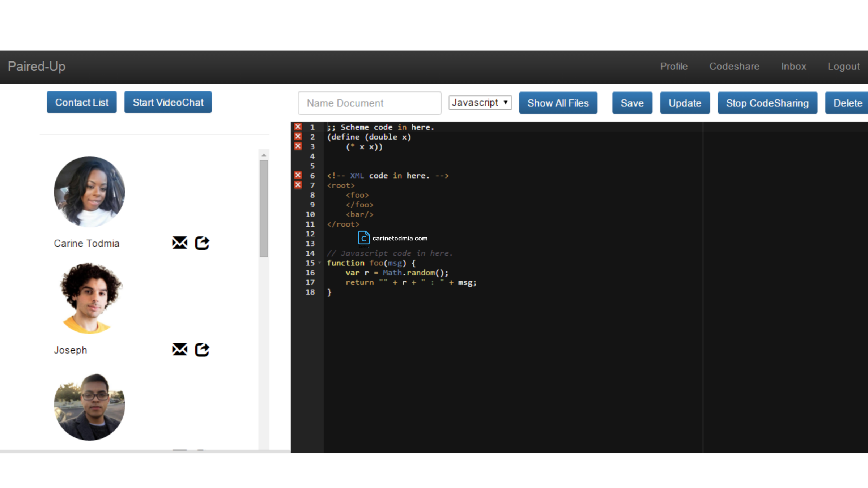Go to Inbox in navigation bar

[x=793, y=67]
